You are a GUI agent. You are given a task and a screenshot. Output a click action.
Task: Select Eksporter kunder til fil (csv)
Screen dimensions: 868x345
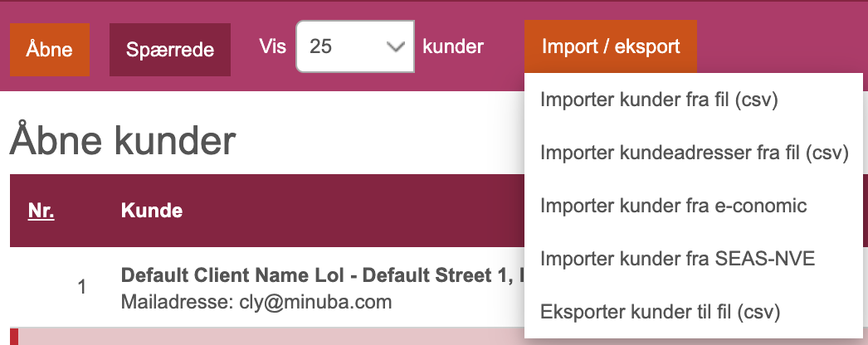tap(660, 312)
